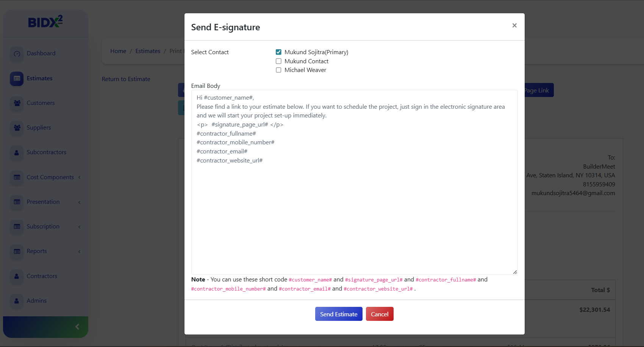The image size is (644, 347).
Task: Open Estimates from the breadcrumb
Action: [x=148, y=51]
